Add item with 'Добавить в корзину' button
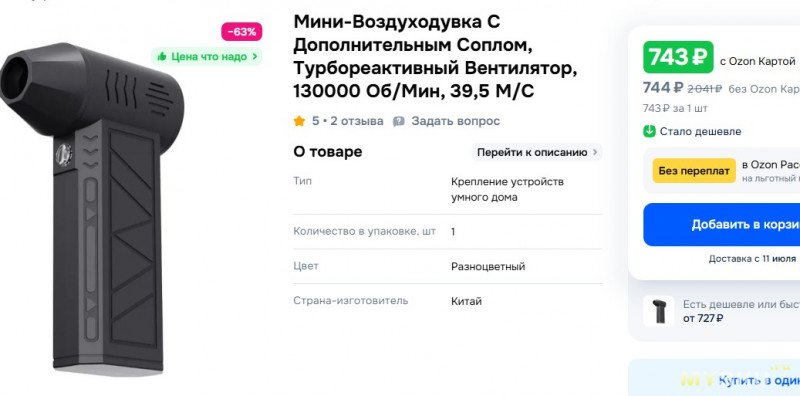This screenshot has height=396, width=800. coord(721,225)
